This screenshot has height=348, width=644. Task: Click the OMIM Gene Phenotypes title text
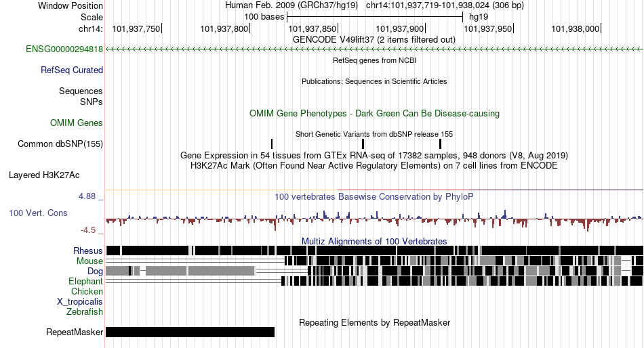(374, 113)
